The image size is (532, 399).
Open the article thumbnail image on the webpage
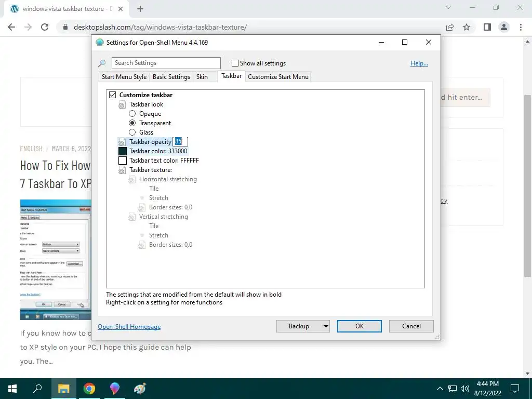tap(56, 260)
